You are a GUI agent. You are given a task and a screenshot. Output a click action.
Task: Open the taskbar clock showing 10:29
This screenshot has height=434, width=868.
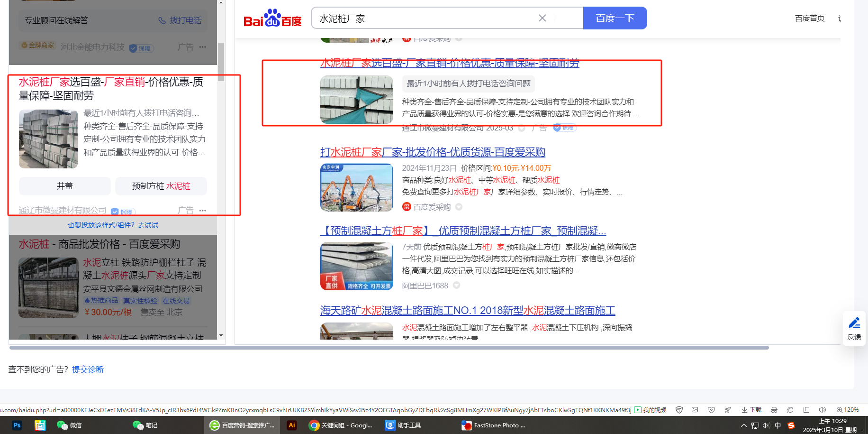(x=832, y=425)
